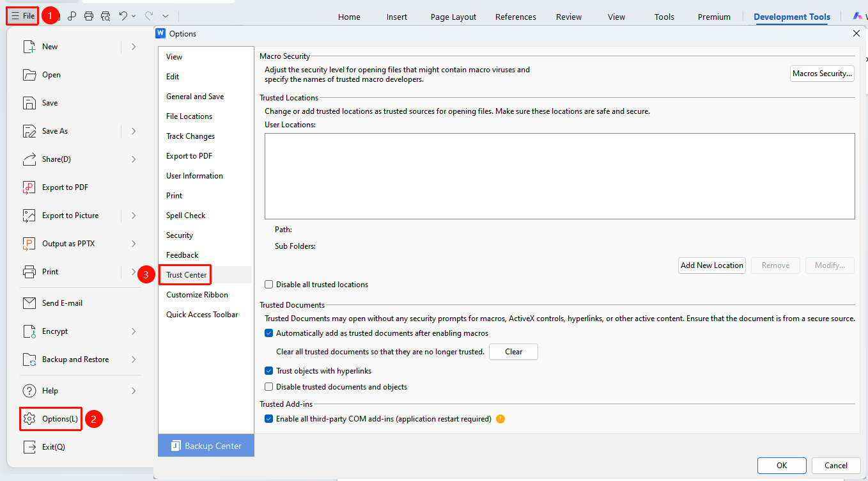
Task: Click inside the User Locations list box
Action: click(559, 177)
